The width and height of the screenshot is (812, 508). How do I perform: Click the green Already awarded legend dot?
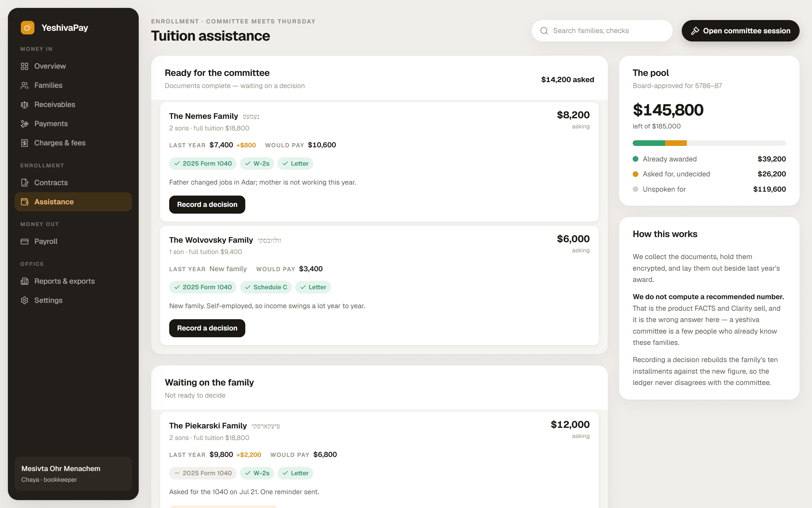(x=636, y=159)
